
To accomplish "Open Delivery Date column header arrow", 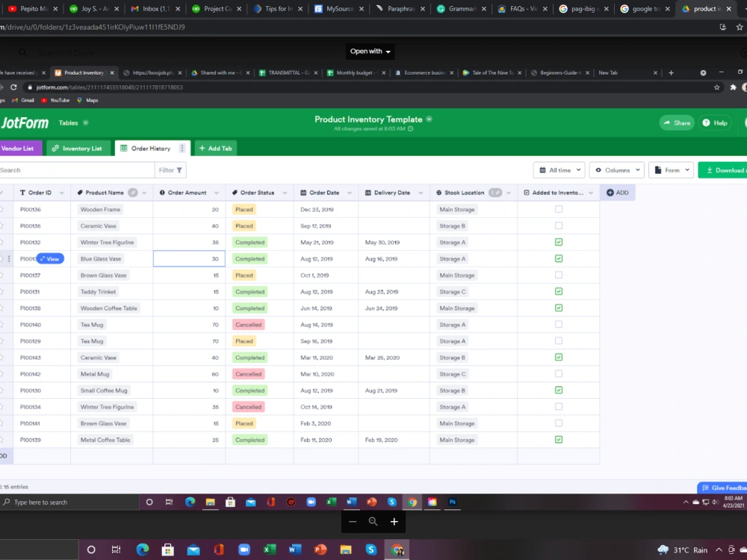I will [421, 193].
